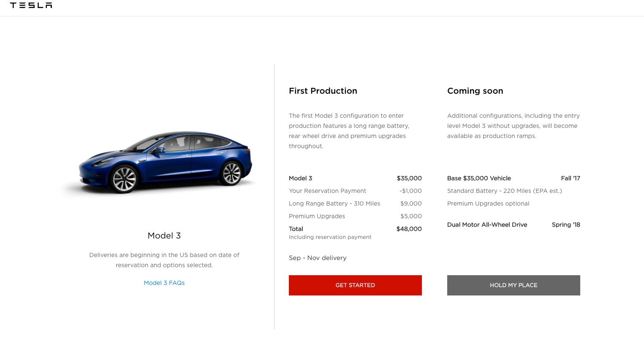Click the Long Range Battery - 310 Miles line
Viewport: 644px width, 363px height.
pyautogui.click(x=334, y=203)
